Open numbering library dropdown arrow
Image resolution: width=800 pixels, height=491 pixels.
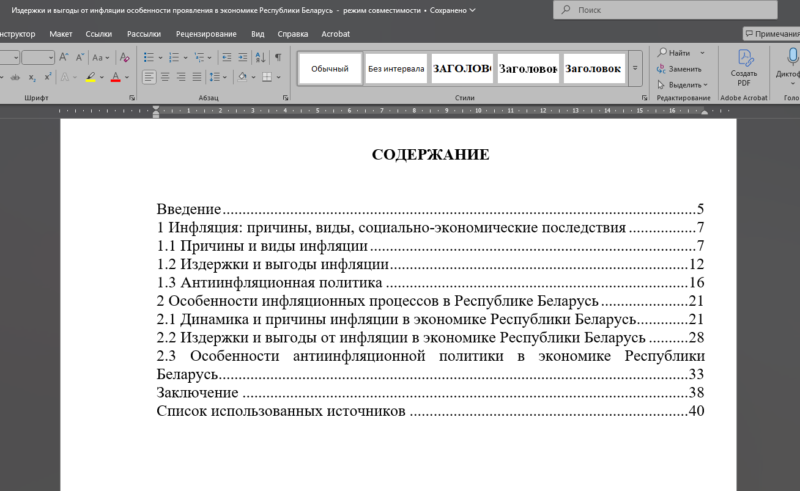pos(185,58)
